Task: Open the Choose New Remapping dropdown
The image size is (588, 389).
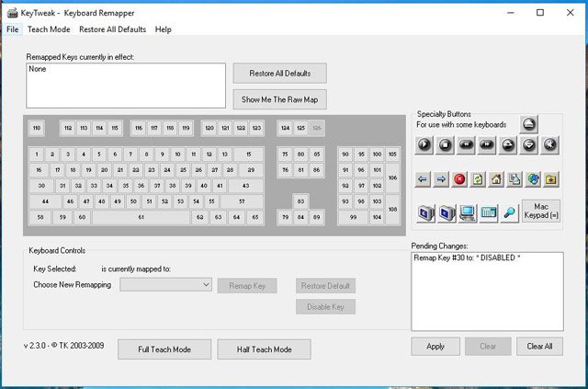Action: [x=166, y=285]
